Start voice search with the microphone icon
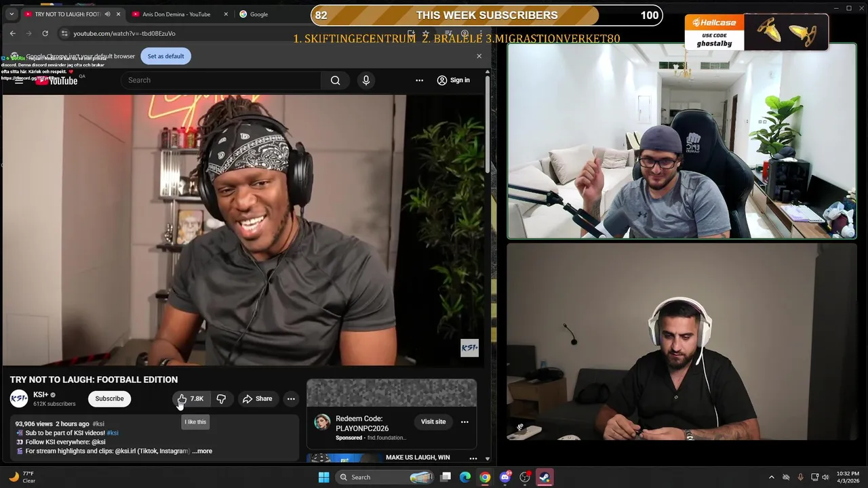868x488 pixels. (366, 80)
